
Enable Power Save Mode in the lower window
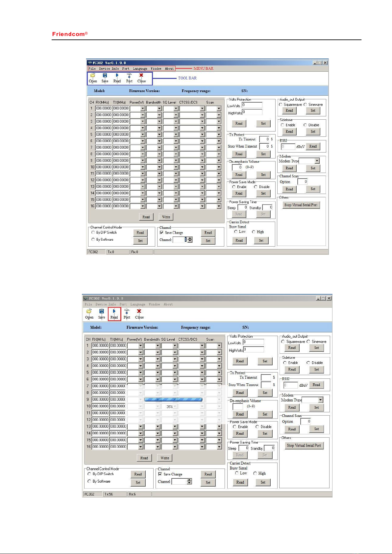(234, 427)
